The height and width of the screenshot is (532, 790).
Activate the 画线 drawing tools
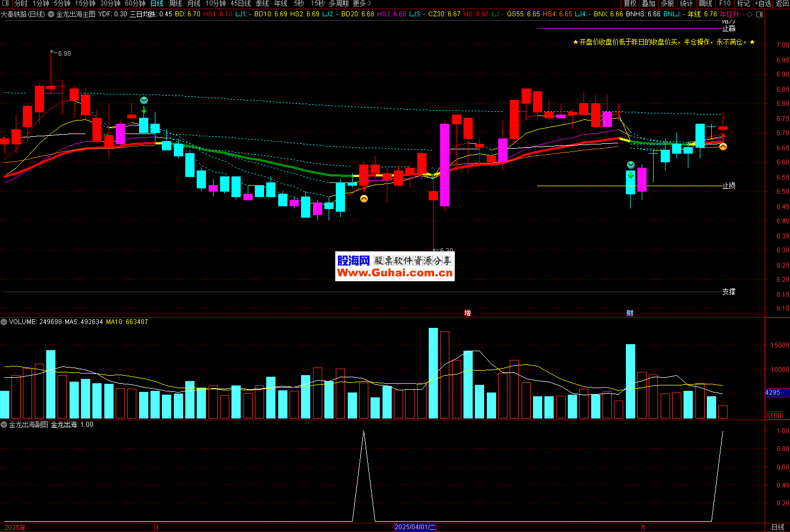[705, 4]
